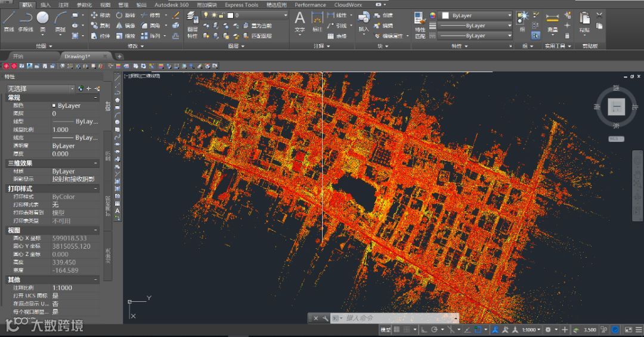Click the Rotate (旋转) tool
The height and width of the screenshot is (337, 644).
(x=126, y=15)
